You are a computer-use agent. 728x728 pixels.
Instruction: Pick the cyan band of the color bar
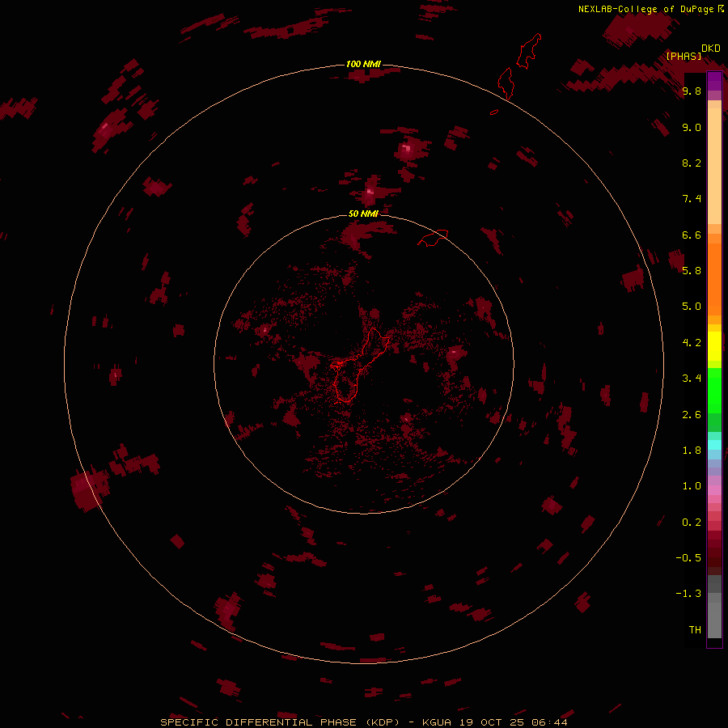click(x=714, y=444)
